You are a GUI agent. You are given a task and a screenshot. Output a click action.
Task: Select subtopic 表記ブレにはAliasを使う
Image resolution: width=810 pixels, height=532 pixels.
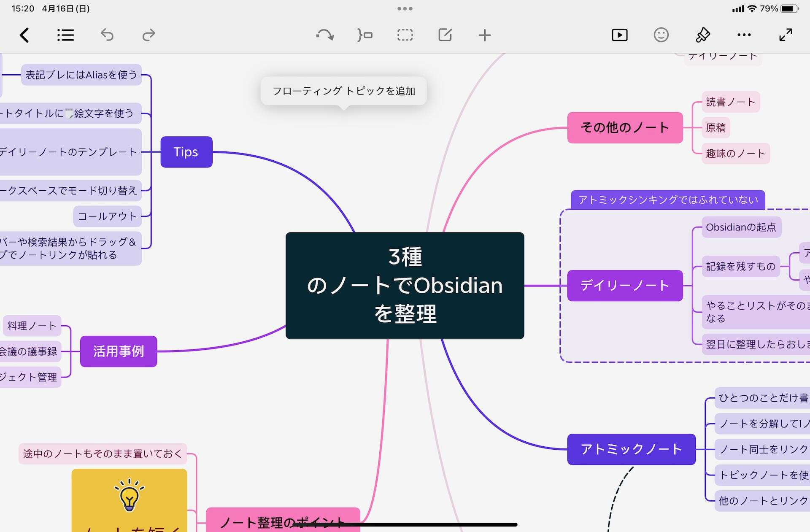click(81, 75)
